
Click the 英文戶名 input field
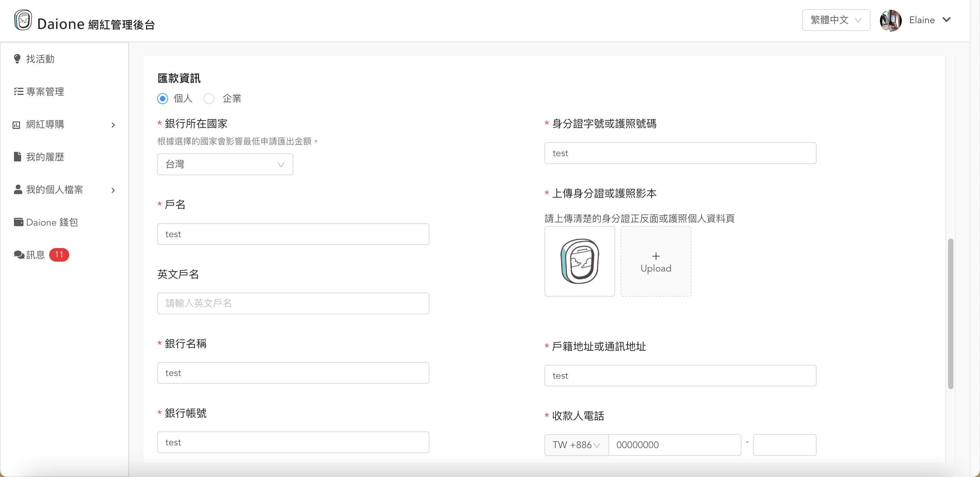pyautogui.click(x=293, y=303)
